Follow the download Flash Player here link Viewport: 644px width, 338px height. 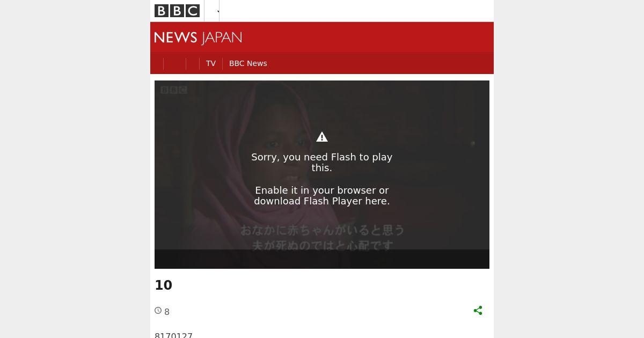coord(322,201)
